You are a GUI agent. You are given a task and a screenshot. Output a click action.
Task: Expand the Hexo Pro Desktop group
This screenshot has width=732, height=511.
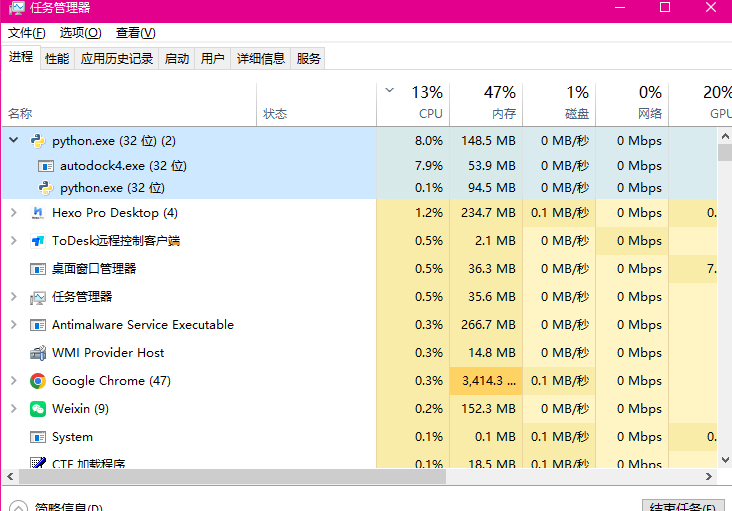click(13, 213)
